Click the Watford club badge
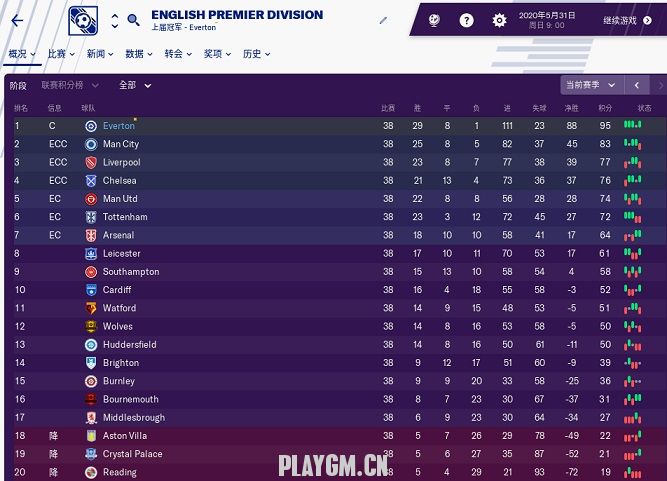 (x=91, y=308)
